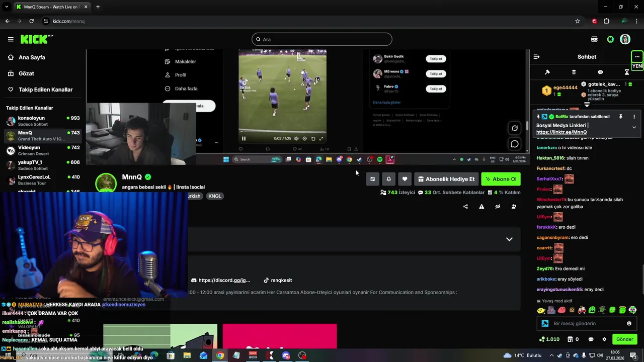Screen dimensions: 644x362
Task: Open the shop icon showing 0
Action: pyautogui.click(x=573, y=339)
